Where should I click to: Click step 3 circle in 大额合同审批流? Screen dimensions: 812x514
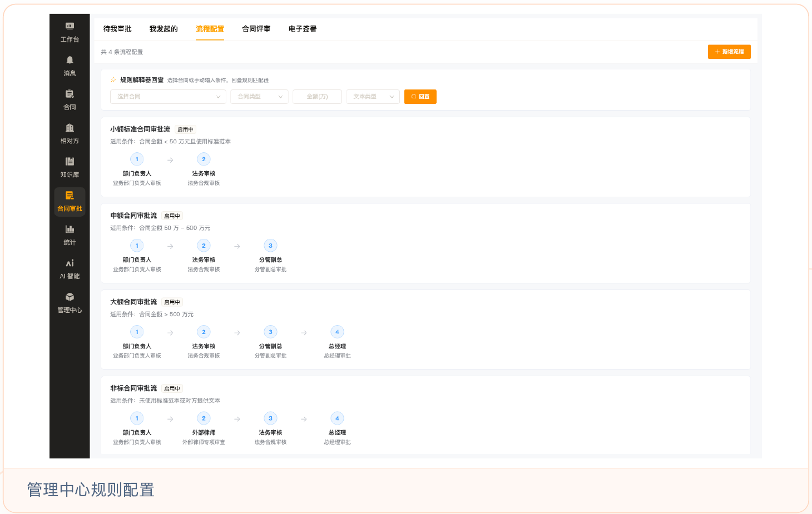click(270, 332)
